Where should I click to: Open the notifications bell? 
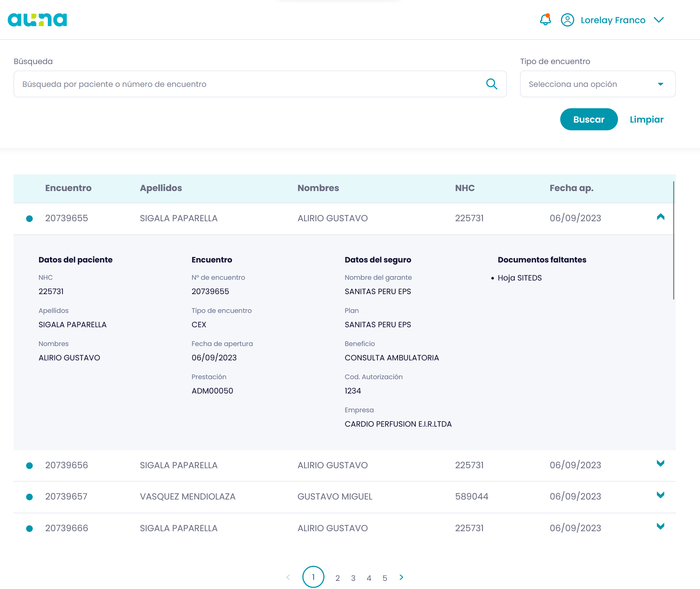click(545, 20)
